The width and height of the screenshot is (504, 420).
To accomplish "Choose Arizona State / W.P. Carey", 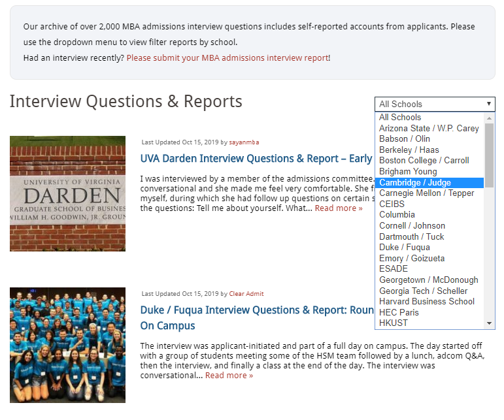I will tap(429, 128).
